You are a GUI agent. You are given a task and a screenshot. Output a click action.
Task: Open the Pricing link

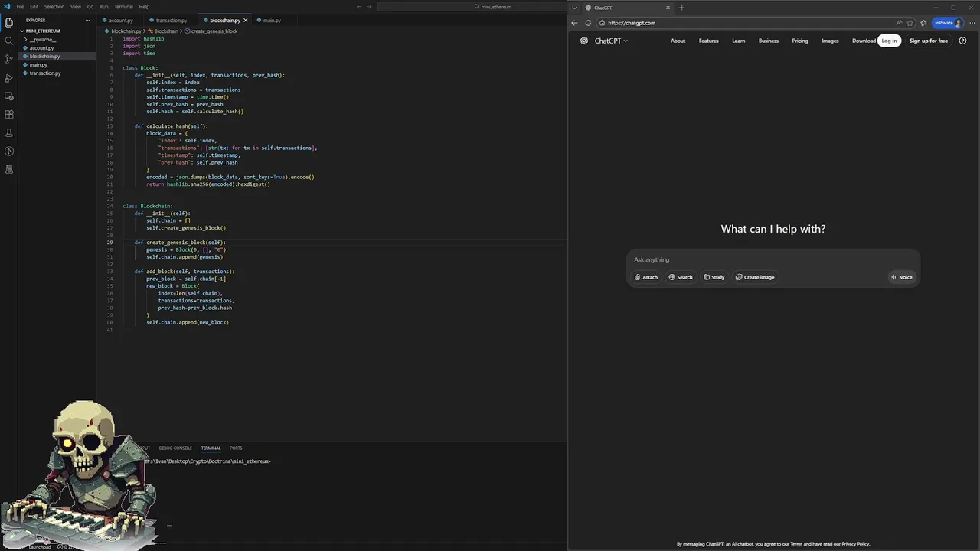coord(800,41)
